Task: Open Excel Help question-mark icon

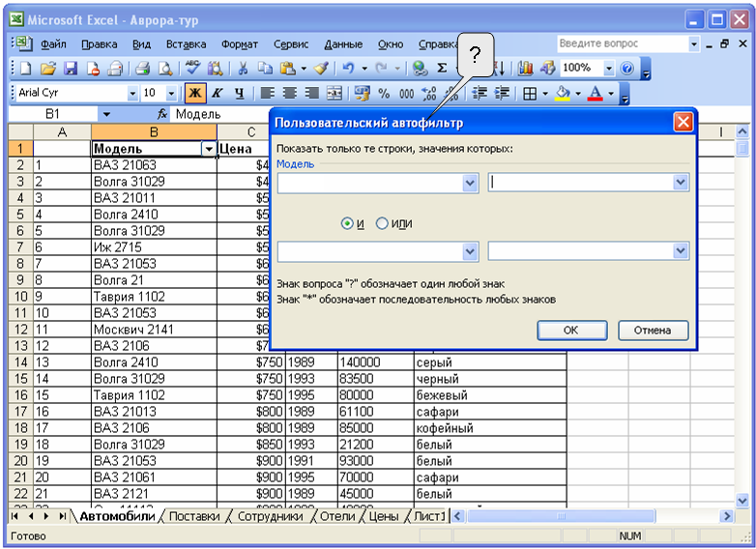Action: (626, 69)
